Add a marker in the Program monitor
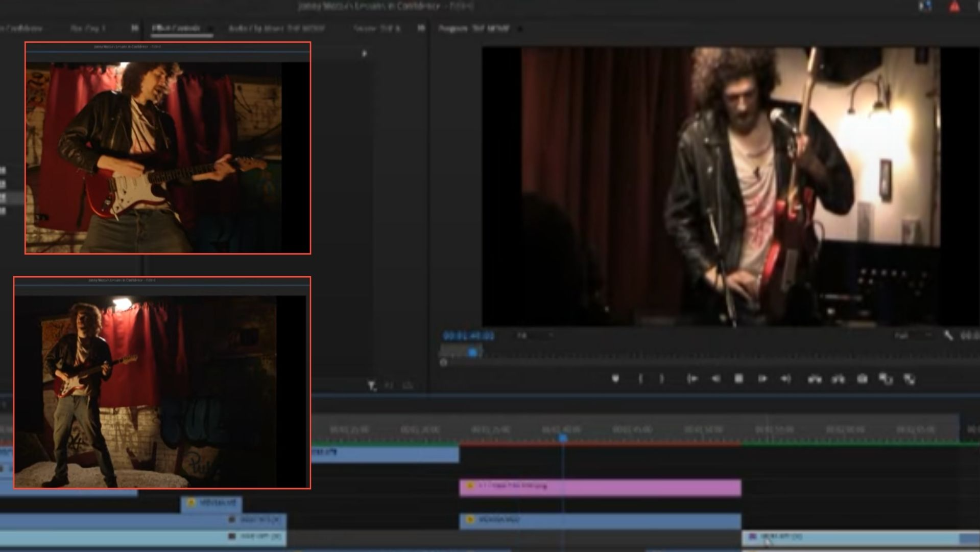The image size is (980, 552). 615,379
